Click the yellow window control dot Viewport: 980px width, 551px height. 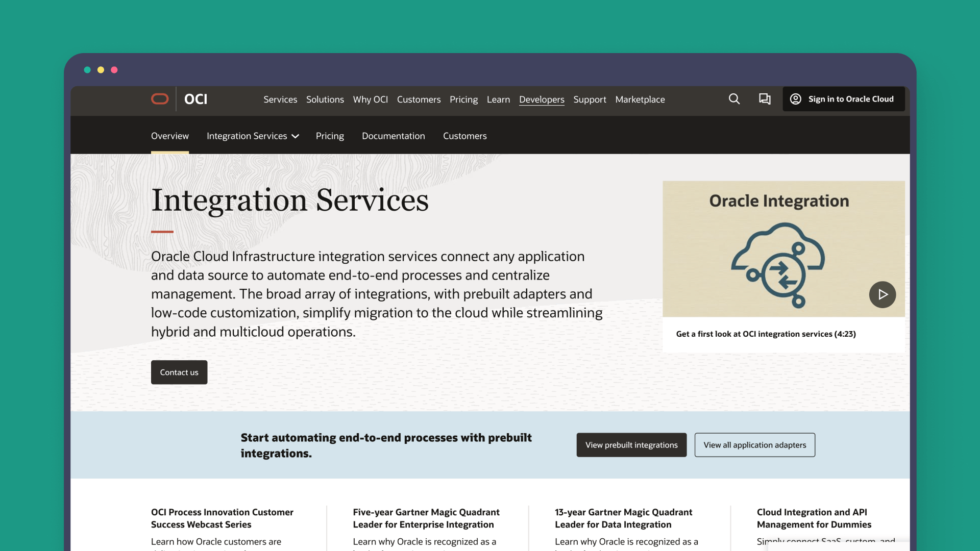[101, 69]
